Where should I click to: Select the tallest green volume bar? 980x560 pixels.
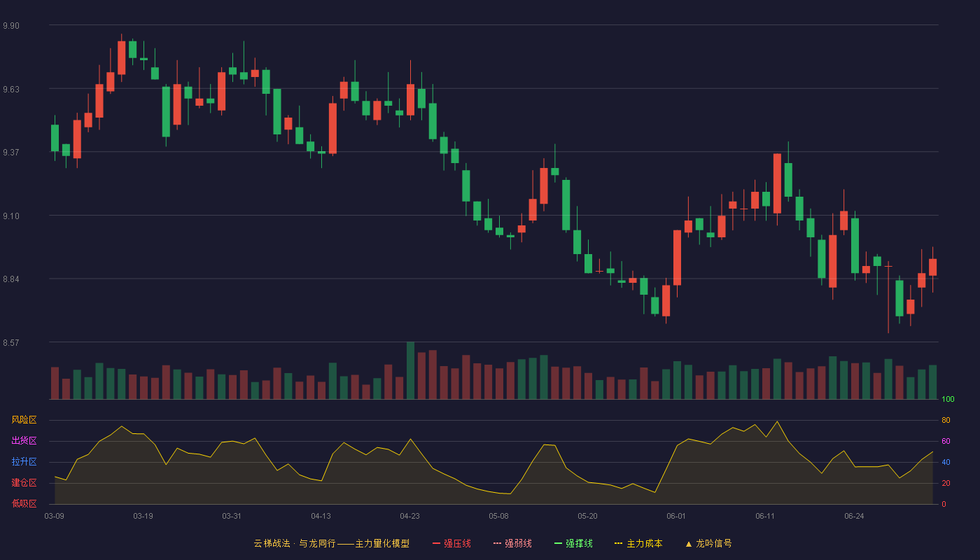pos(410,370)
